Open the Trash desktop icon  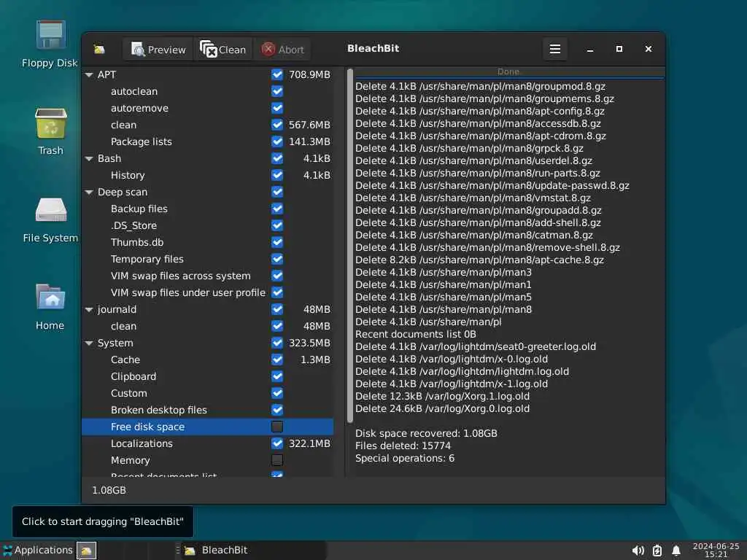50,131
